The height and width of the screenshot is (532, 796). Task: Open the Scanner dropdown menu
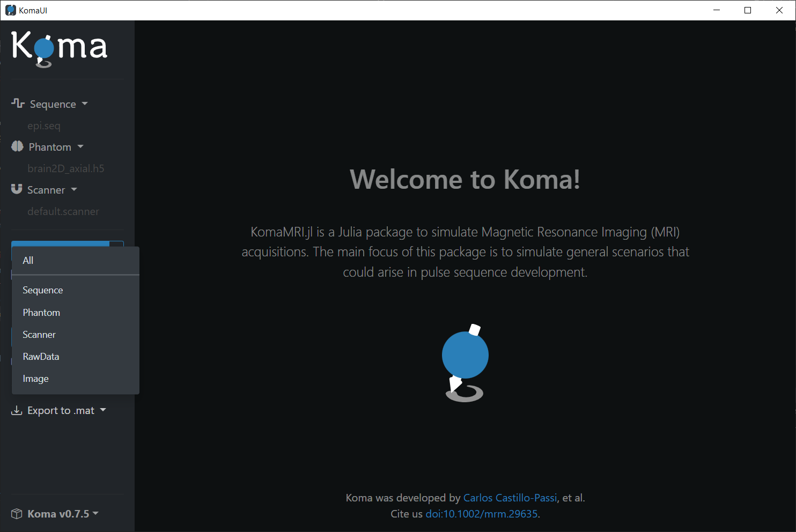74,189
